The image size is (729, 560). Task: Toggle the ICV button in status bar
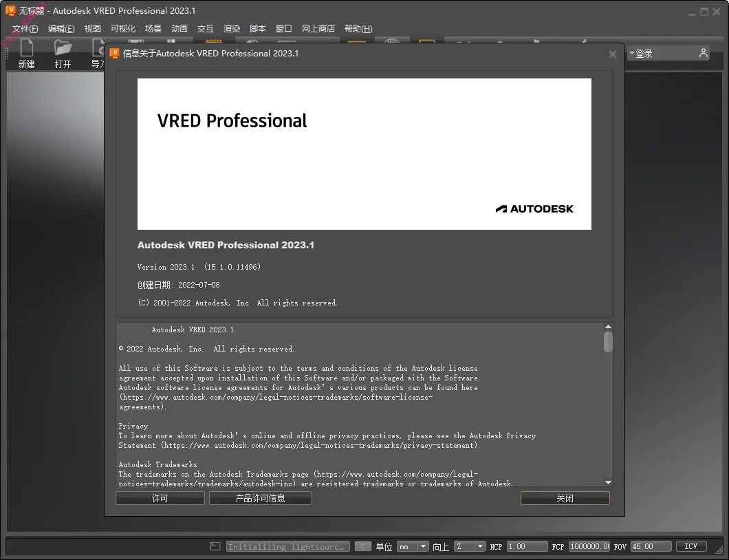click(x=691, y=546)
